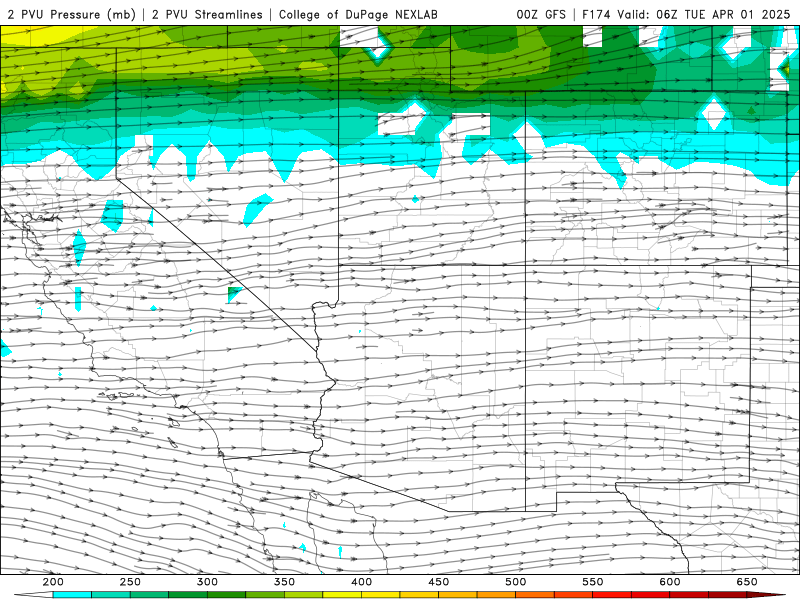Click the '2 PVU Streamlines' header text
The image size is (800, 600).
click(x=207, y=15)
